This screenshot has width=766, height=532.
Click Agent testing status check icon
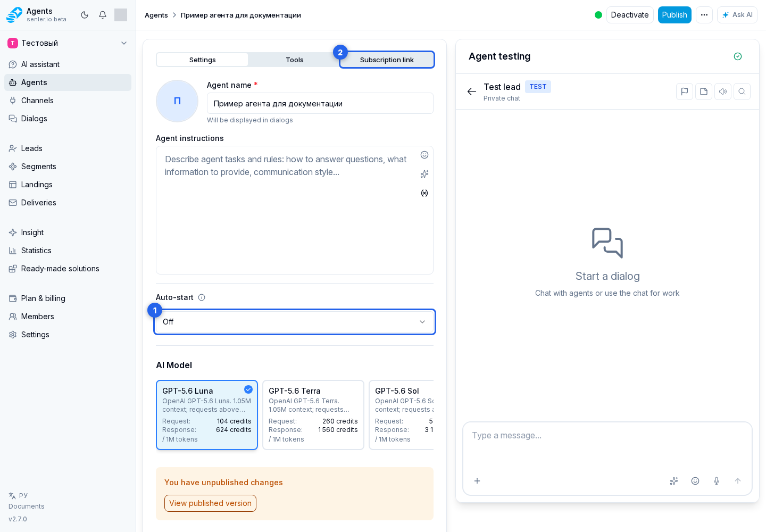(x=738, y=56)
